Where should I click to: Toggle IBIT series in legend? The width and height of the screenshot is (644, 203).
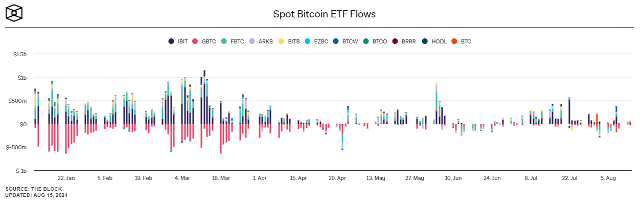178,41
